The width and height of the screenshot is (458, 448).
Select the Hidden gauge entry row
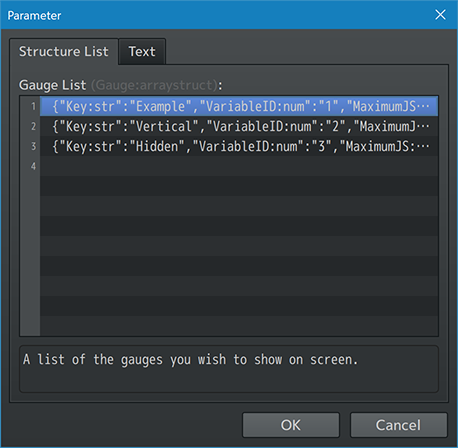[x=239, y=146]
